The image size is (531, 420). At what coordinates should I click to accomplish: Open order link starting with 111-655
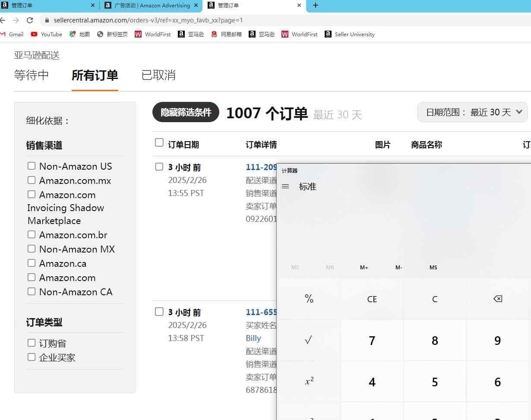point(262,312)
